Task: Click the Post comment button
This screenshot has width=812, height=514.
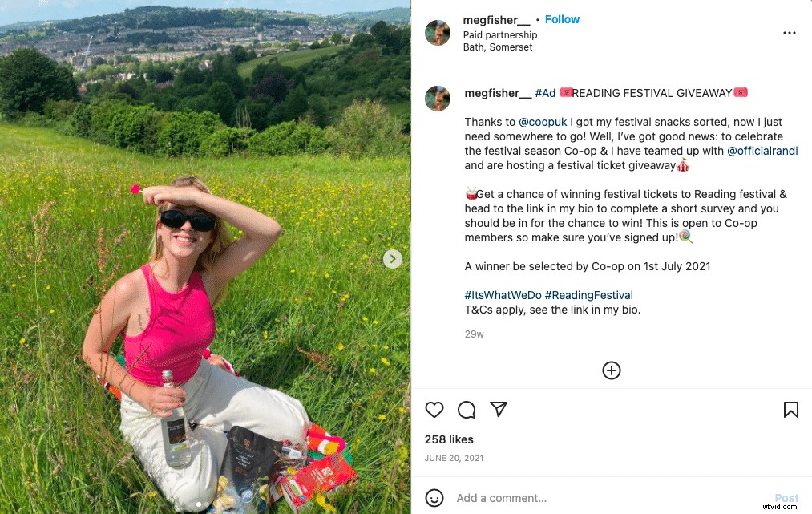Action: click(786, 498)
